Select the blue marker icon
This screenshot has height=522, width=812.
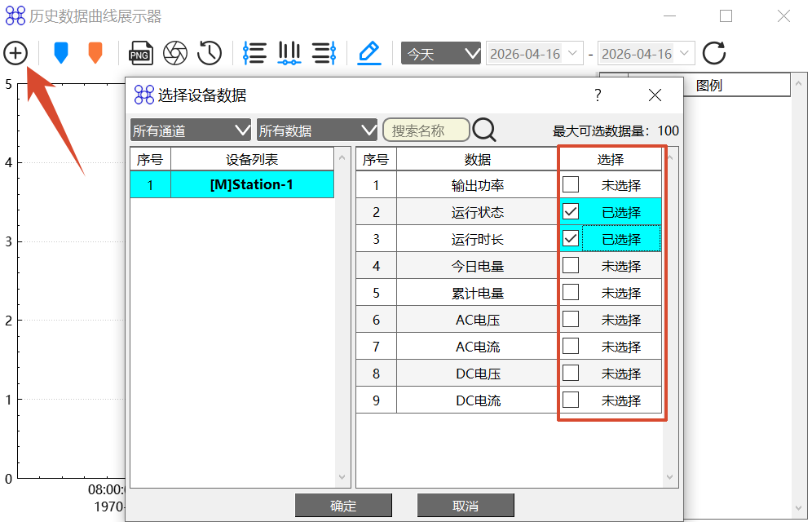point(61,53)
